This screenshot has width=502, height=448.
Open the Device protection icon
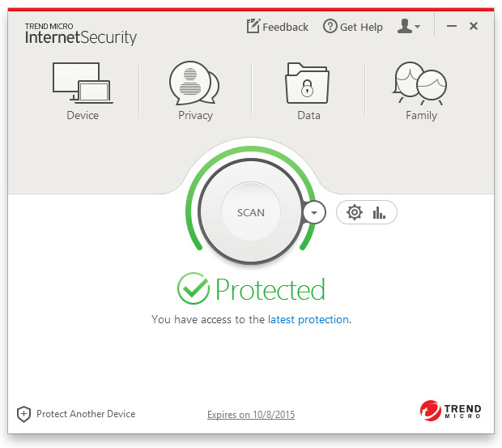82,83
